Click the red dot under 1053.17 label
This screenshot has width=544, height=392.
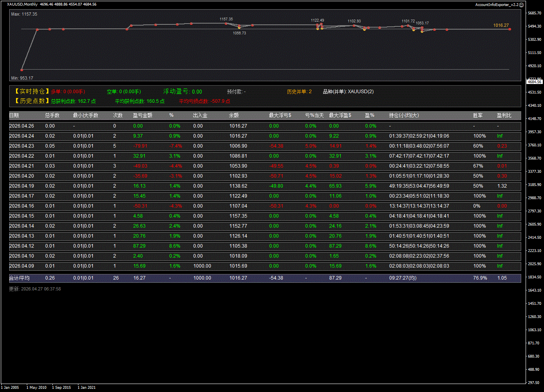[x=422, y=28]
